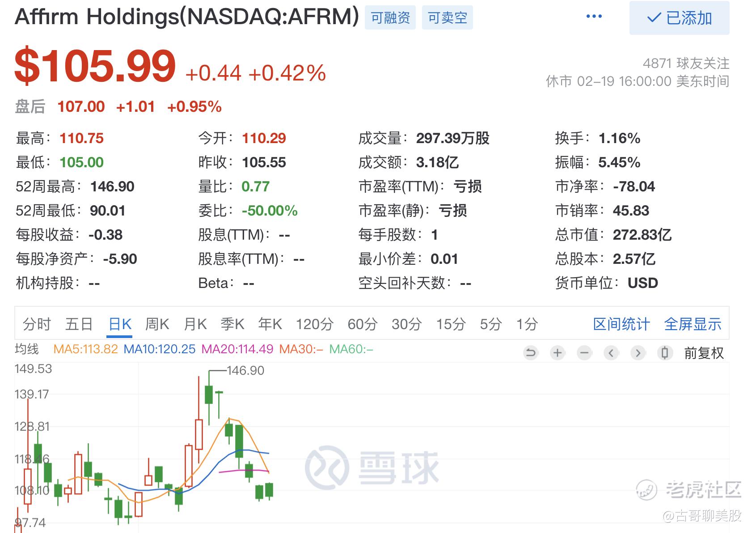The image size is (756, 533).
Task: Toggle the 可卖空 short-selling tag
Action: [x=447, y=18]
